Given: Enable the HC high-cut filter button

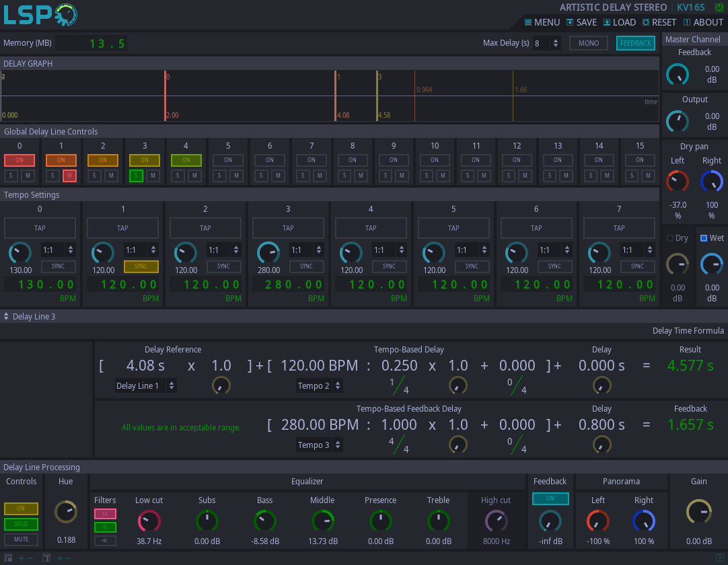Looking at the screenshot, I should click(106, 541).
